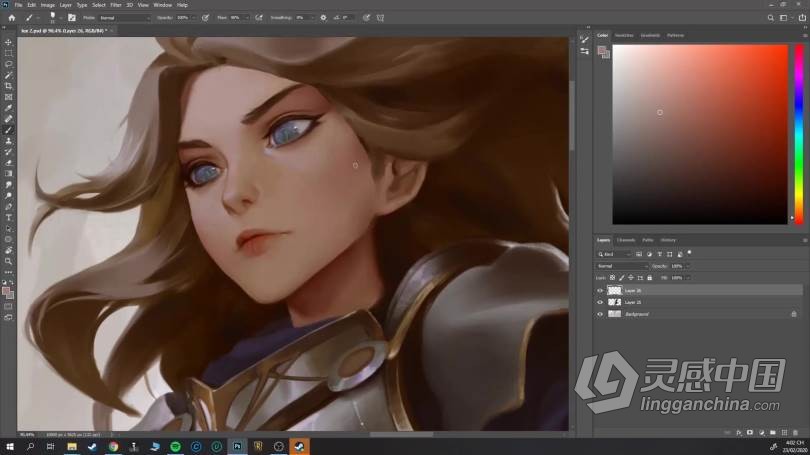The image size is (810, 455).
Task: Select the Type tool
Action: point(8,217)
